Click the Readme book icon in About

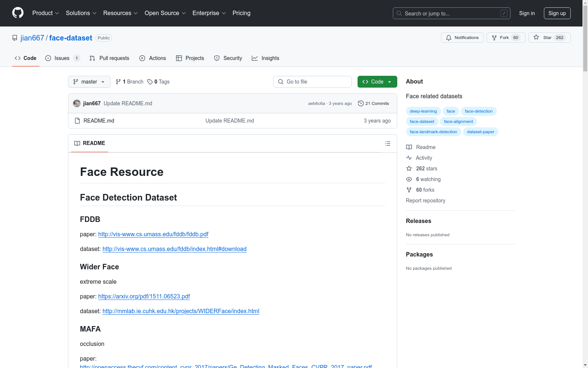point(409,147)
